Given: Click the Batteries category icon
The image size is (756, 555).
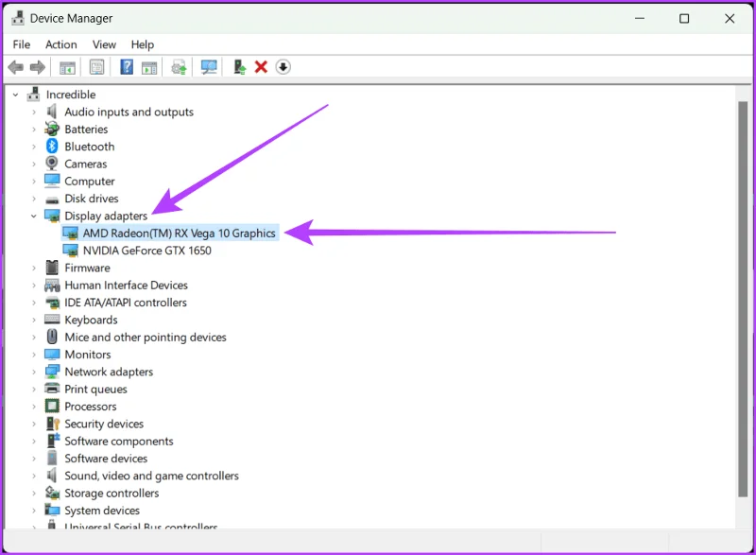Looking at the screenshot, I should (x=52, y=129).
